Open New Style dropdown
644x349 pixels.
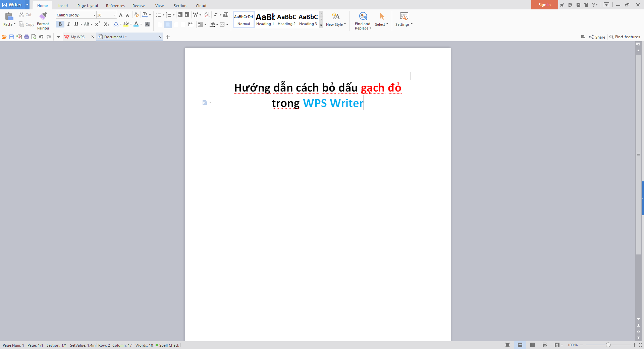click(336, 19)
